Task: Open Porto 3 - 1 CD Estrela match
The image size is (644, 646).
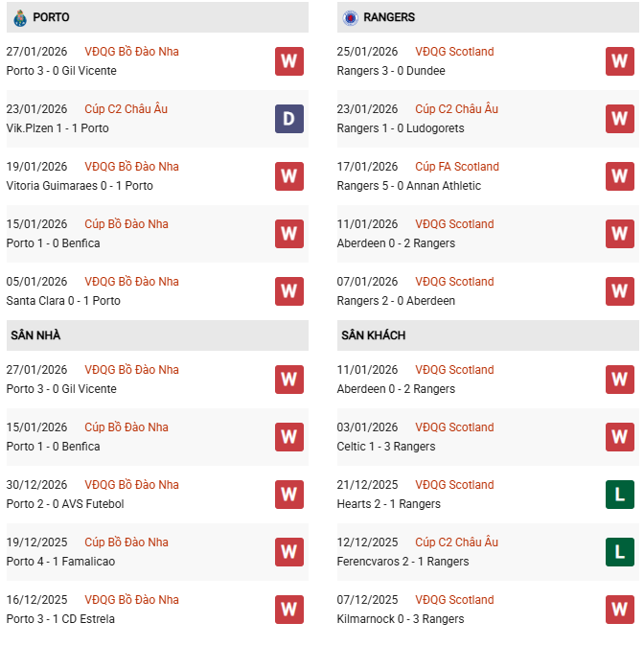Action: [x=60, y=619]
